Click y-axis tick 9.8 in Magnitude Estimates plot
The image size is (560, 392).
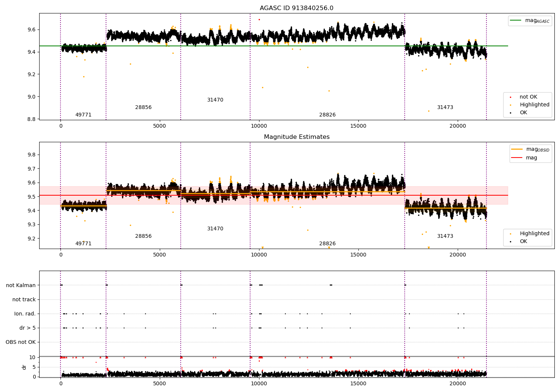coord(32,155)
